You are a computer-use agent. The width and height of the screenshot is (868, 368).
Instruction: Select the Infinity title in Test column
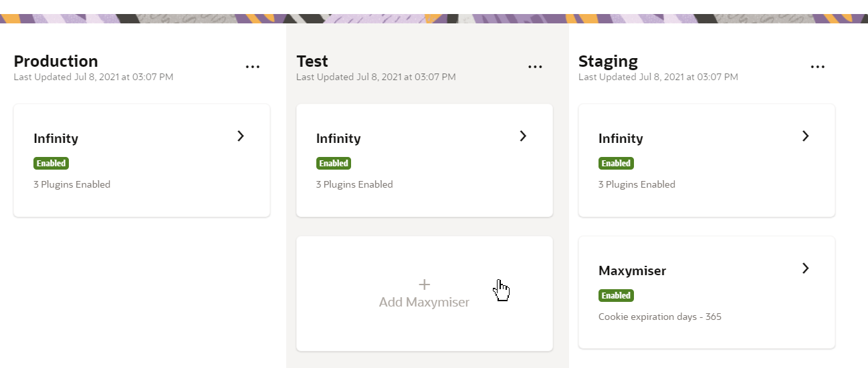point(338,139)
